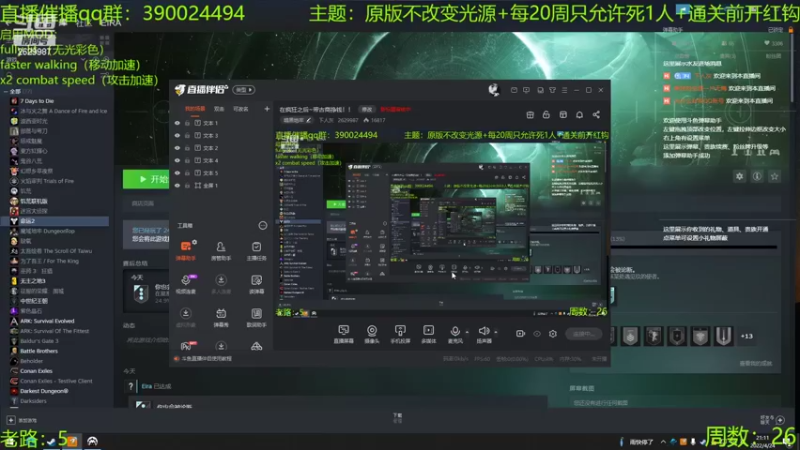
Task: Toggle visibility of 全屏 1 source
Action: tap(178, 185)
